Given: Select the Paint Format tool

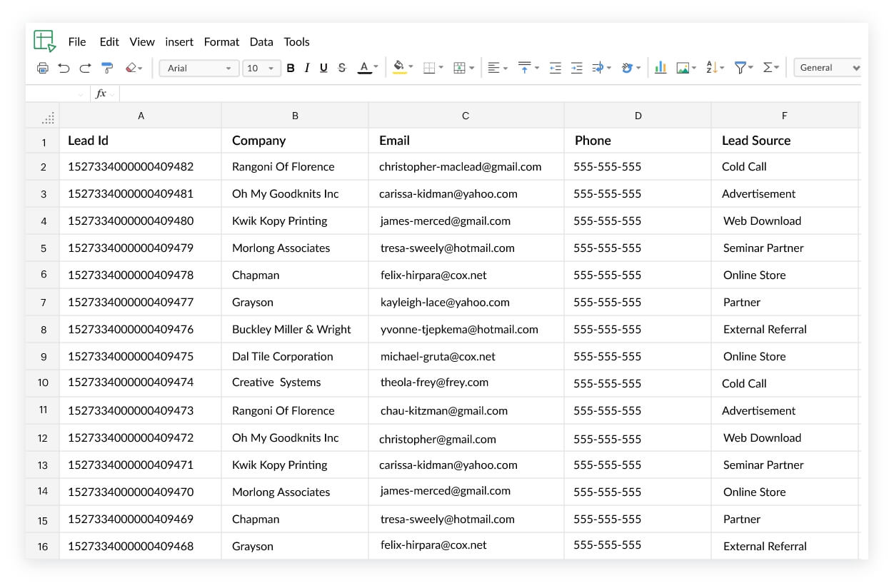Looking at the screenshot, I should click(107, 69).
